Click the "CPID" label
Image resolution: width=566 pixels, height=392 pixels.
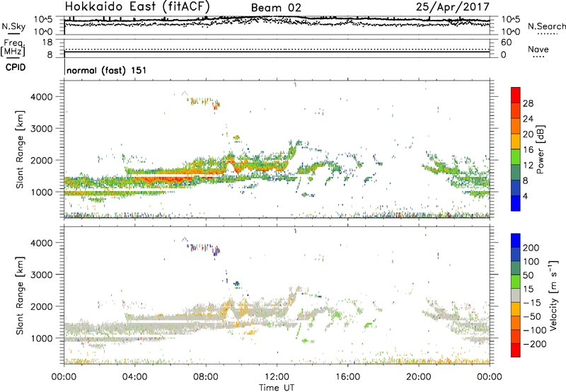click(x=16, y=67)
